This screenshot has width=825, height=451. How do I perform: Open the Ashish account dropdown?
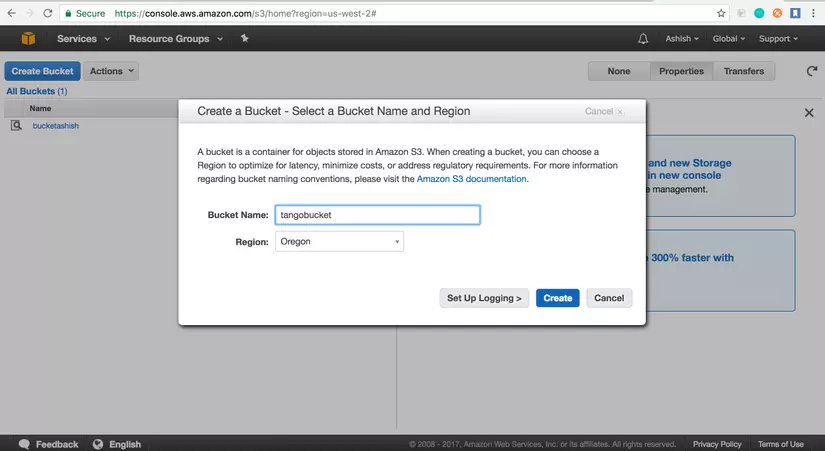click(x=682, y=38)
